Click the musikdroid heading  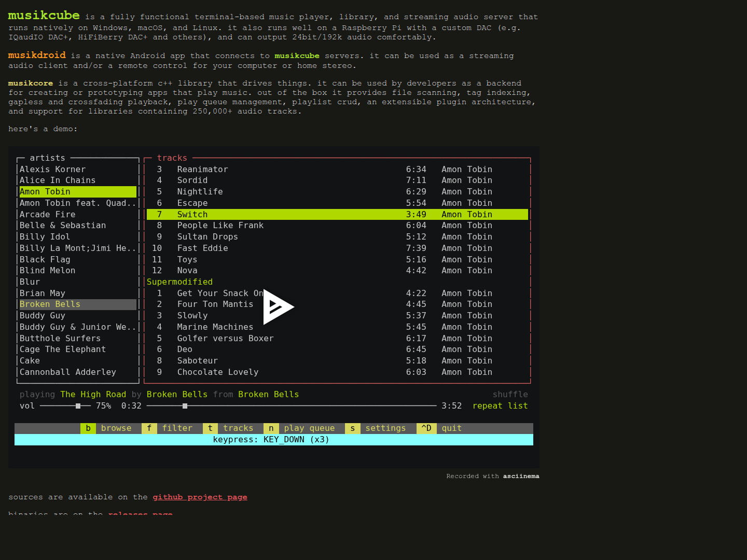[x=37, y=55]
